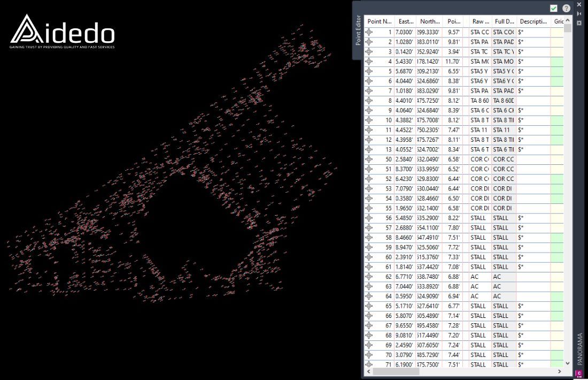Click elevation cell "7.44'" of point 70
This screenshot has height=380, width=588.
point(454,355)
